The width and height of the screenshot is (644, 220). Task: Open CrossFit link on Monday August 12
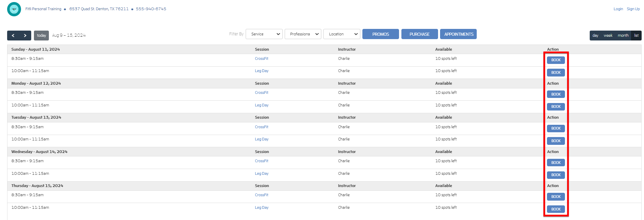coord(262,92)
